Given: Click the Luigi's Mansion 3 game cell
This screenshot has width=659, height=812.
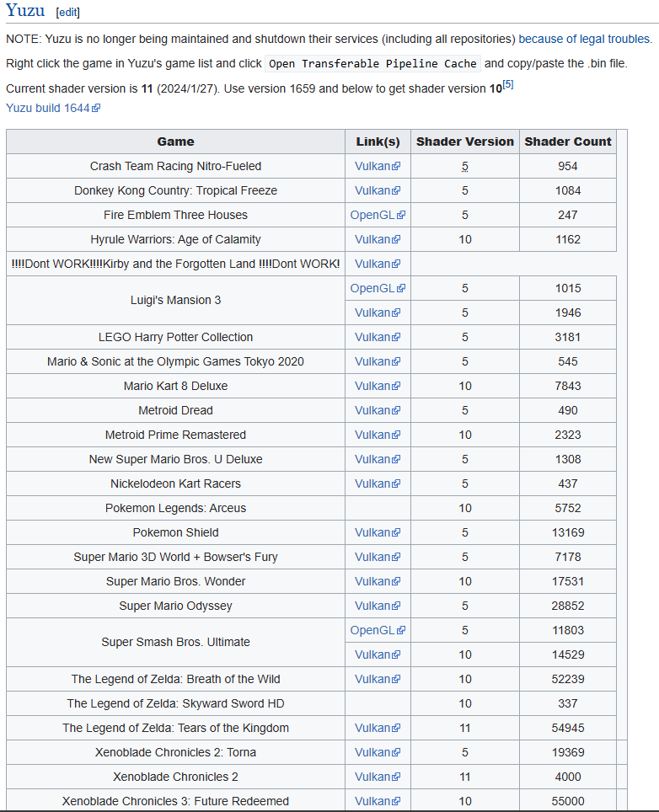Looking at the screenshot, I should tap(175, 301).
